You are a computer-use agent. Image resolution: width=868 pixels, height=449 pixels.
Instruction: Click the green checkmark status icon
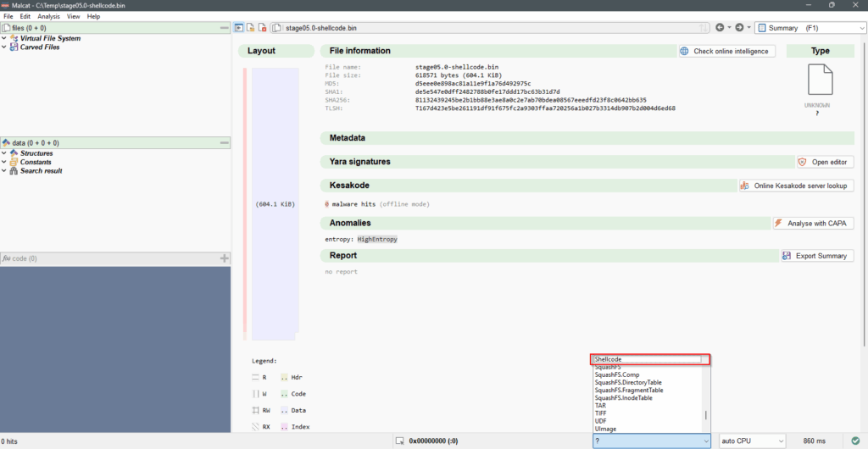[857, 441]
